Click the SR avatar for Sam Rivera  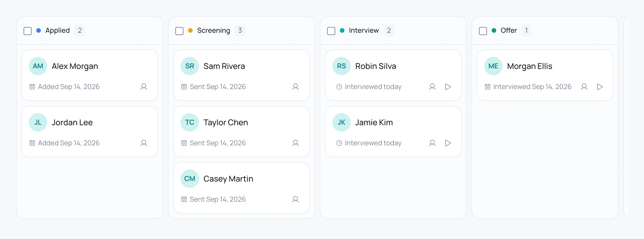190,66
